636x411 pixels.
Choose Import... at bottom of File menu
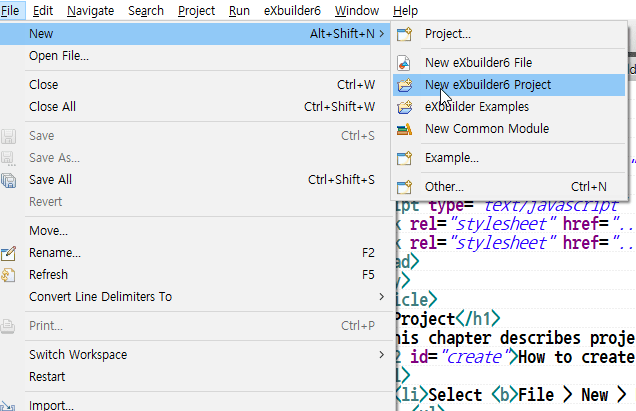[52, 405]
